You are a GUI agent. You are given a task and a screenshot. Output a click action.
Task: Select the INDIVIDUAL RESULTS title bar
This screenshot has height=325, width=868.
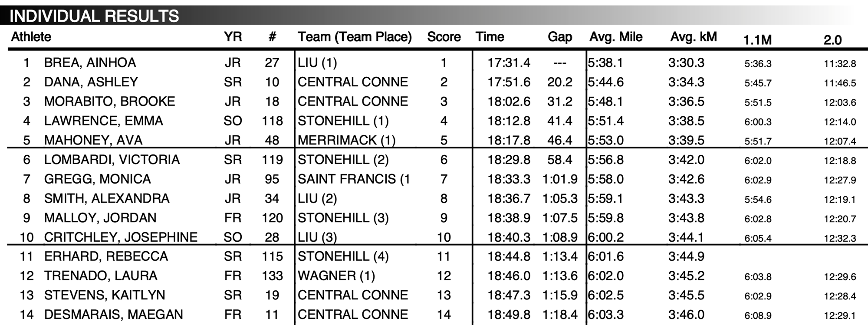coord(434,16)
